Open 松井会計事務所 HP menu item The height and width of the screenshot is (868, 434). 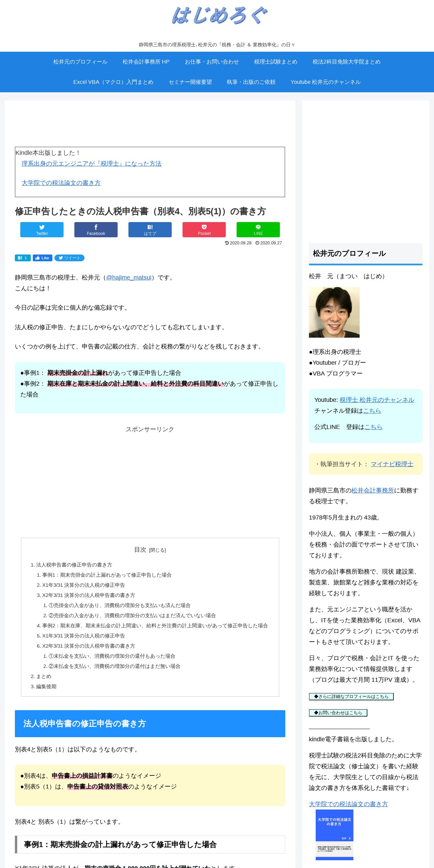[146, 62]
